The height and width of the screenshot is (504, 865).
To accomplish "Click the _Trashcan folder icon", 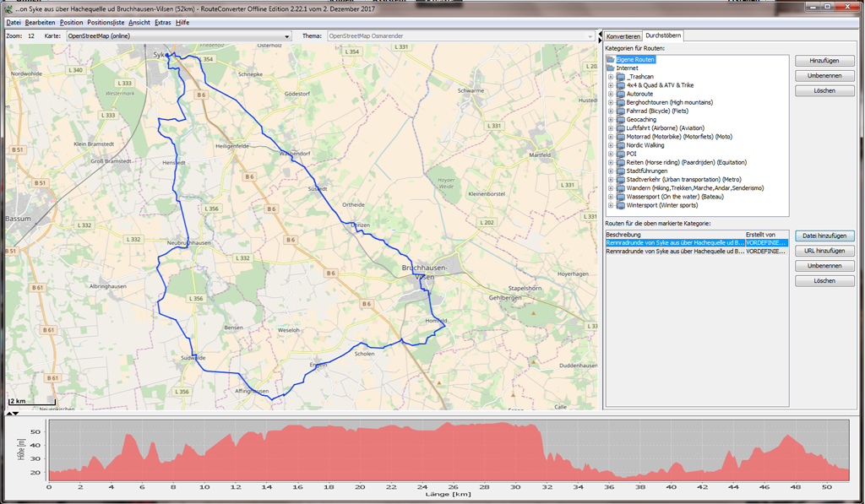I will point(621,77).
